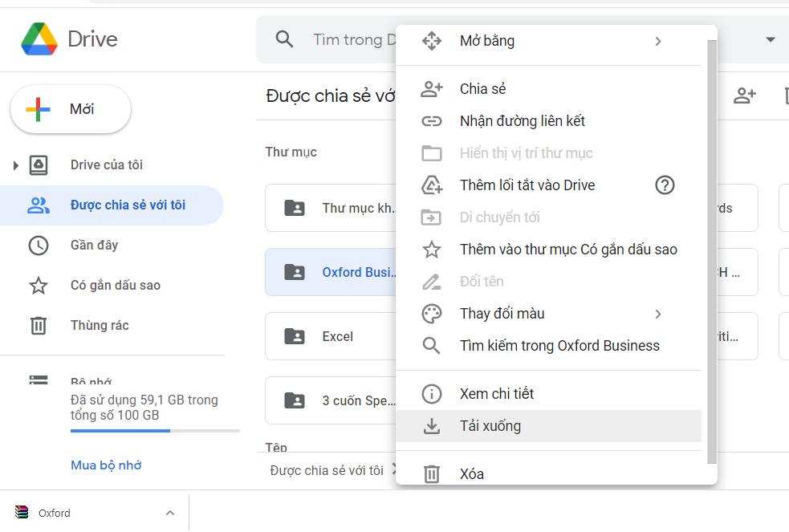The image size is (789, 532).
Task: Open Có gắn dấu sao starred items
Action: 115,285
